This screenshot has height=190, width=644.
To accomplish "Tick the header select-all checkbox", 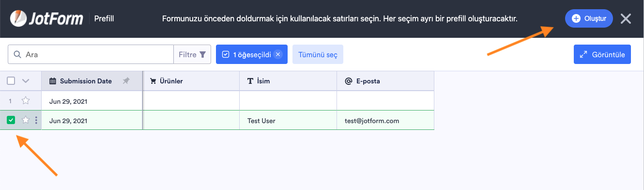I will click(11, 81).
